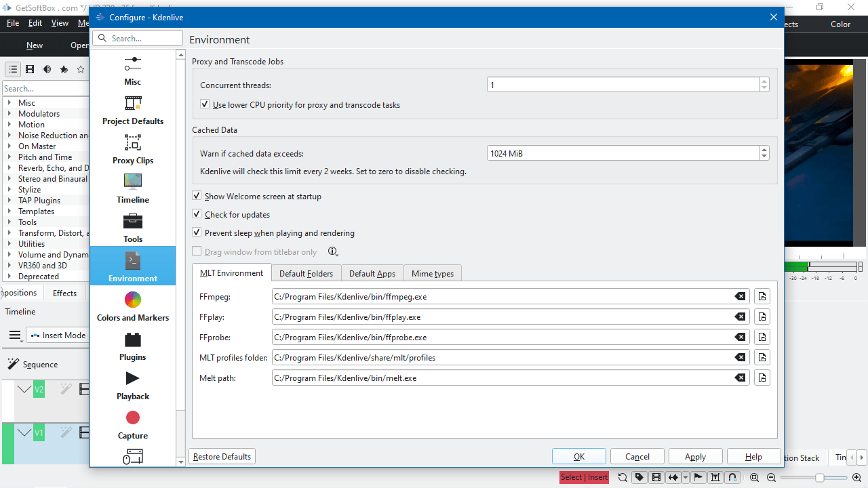The image size is (868, 488).
Task: Show info about Drag window from titlebar
Action: 333,251
